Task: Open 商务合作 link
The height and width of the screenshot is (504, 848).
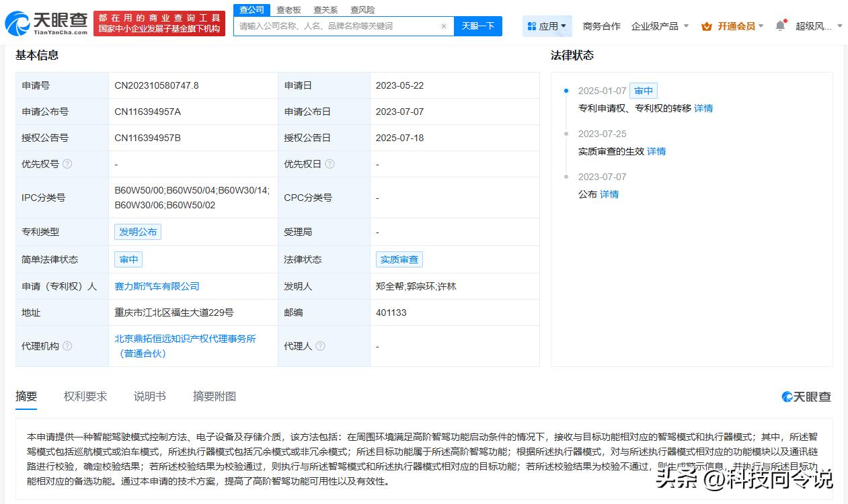Action: (x=602, y=26)
